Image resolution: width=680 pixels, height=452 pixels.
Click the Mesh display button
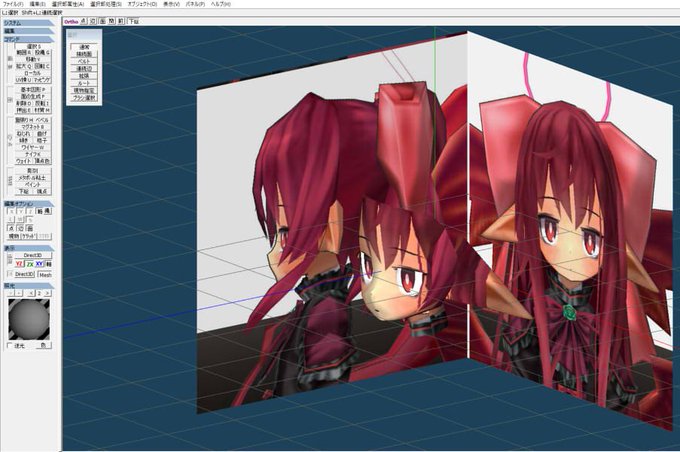click(x=45, y=275)
